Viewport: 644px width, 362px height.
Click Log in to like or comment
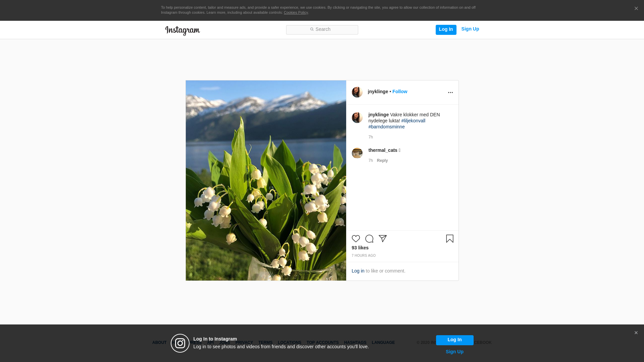(358, 271)
